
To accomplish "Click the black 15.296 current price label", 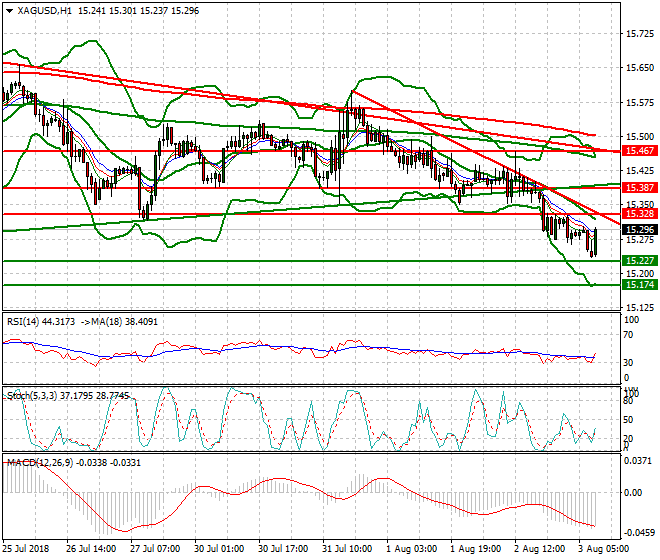I will [x=640, y=230].
